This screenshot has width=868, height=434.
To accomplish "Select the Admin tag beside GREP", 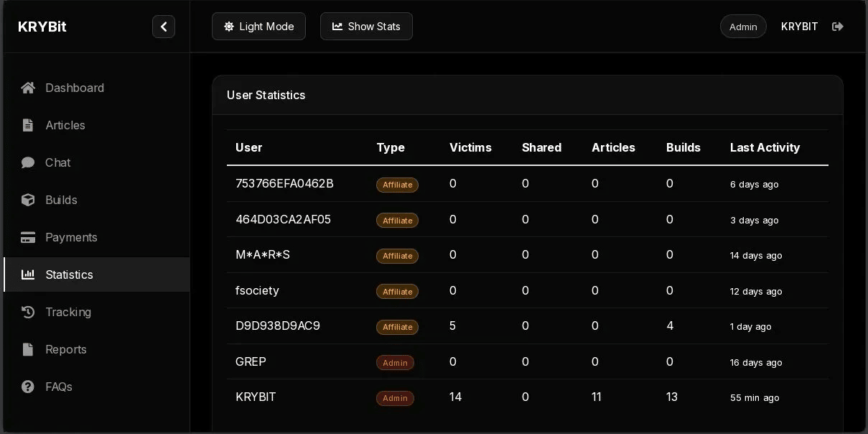I will (x=395, y=363).
